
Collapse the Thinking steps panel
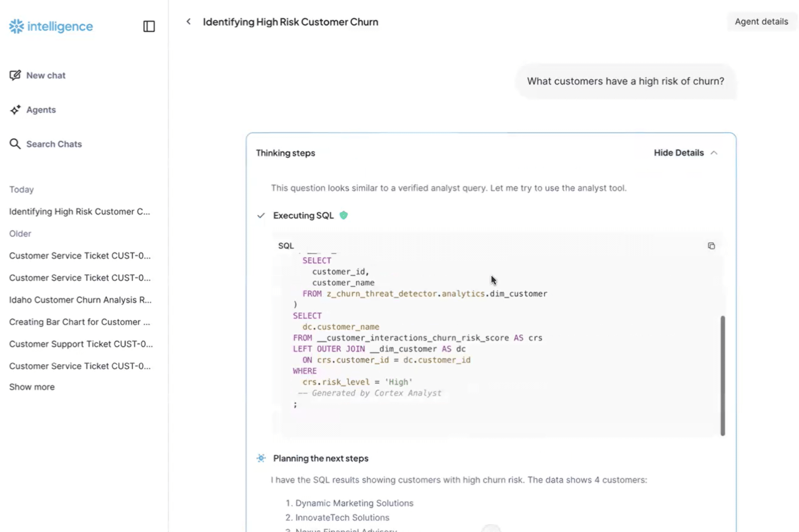point(714,153)
